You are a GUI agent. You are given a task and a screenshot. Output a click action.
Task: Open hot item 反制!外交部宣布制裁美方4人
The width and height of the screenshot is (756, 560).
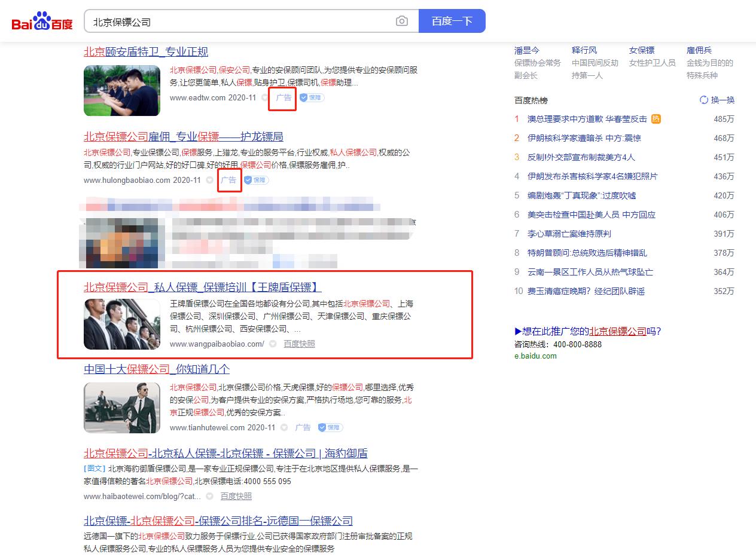[581, 157]
